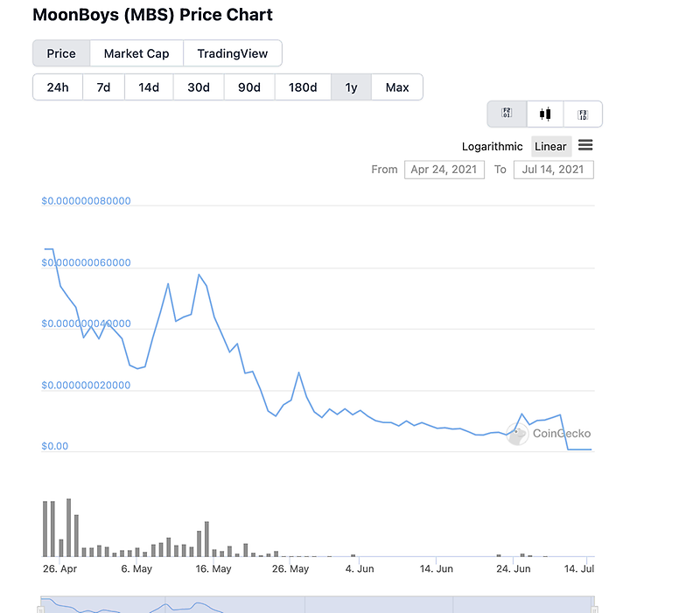The height and width of the screenshot is (613, 700).
Task: Click the chart range navigator strip
Action: tap(318, 604)
